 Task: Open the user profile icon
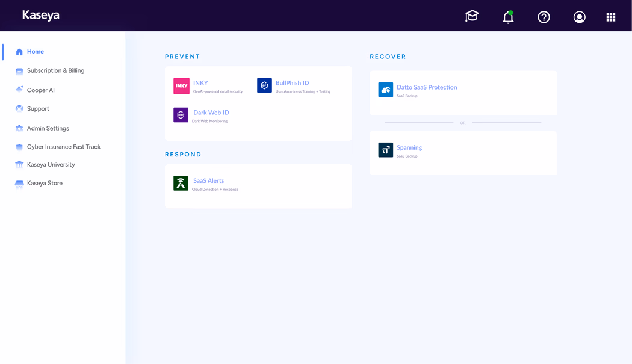pyautogui.click(x=579, y=17)
